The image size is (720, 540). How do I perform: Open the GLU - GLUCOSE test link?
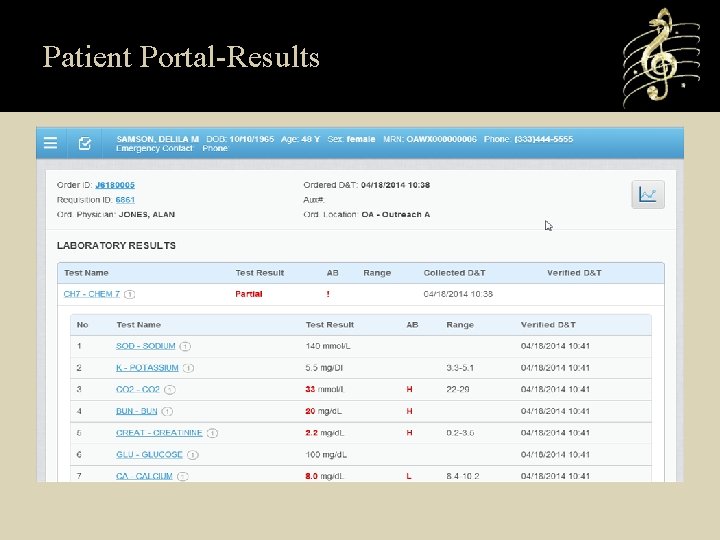[x=149, y=455]
